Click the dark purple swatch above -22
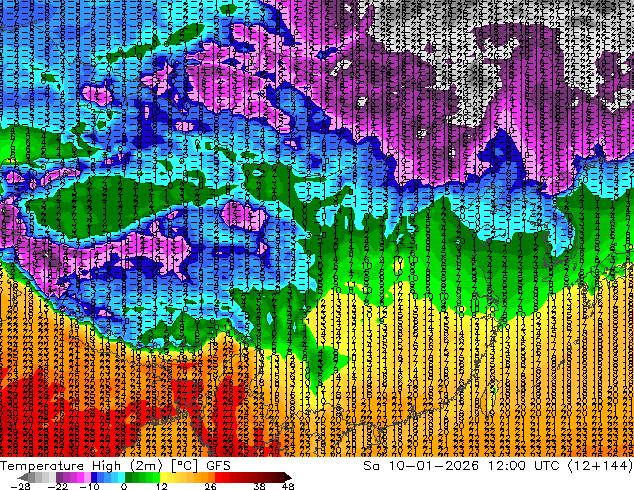634x490 pixels. (x=59, y=477)
